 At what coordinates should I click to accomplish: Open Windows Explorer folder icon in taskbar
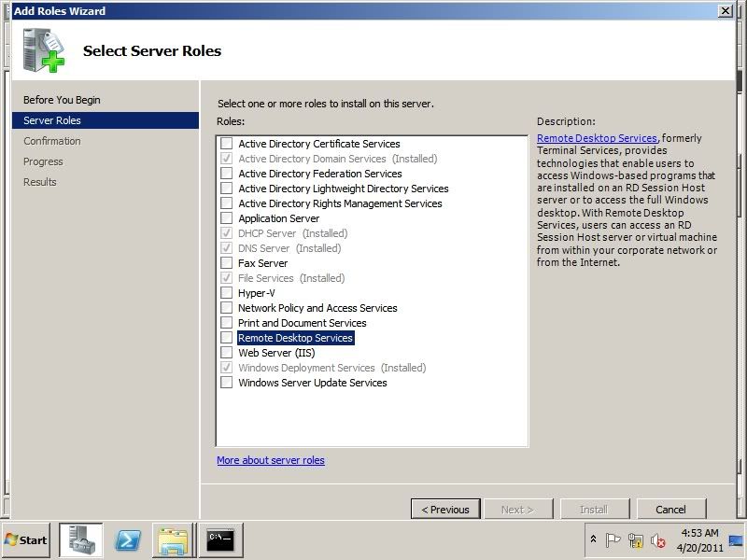(x=174, y=539)
